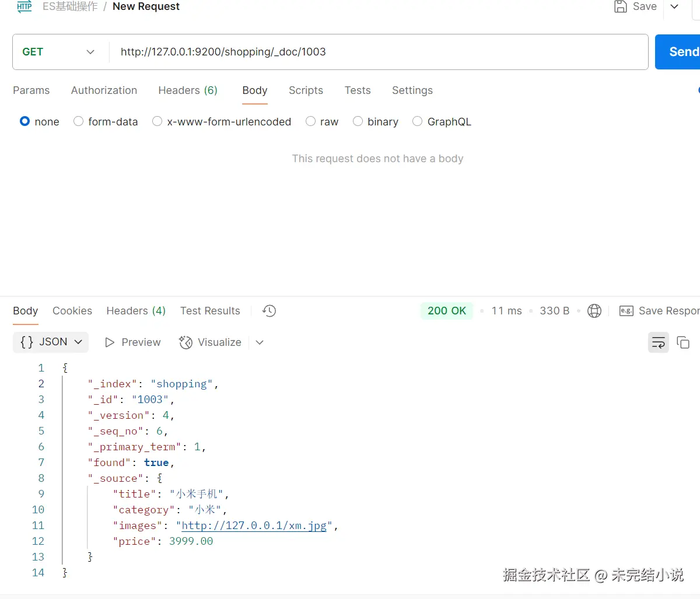The height and width of the screenshot is (599, 700).
Task: Click the "found": true value
Action: (x=156, y=463)
